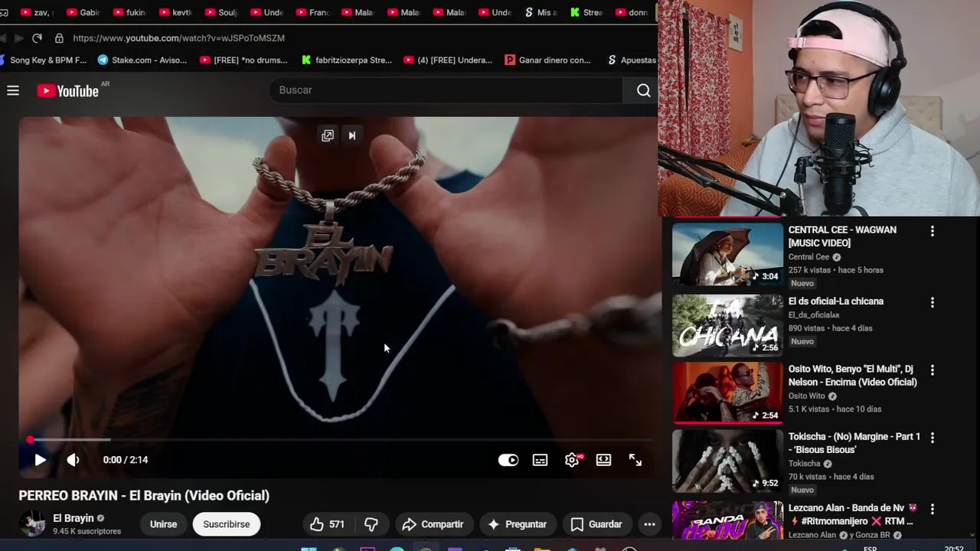This screenshot has width=980, height=551.
Task: Open the Apuestas bookmark
Action: click(632, 60)
